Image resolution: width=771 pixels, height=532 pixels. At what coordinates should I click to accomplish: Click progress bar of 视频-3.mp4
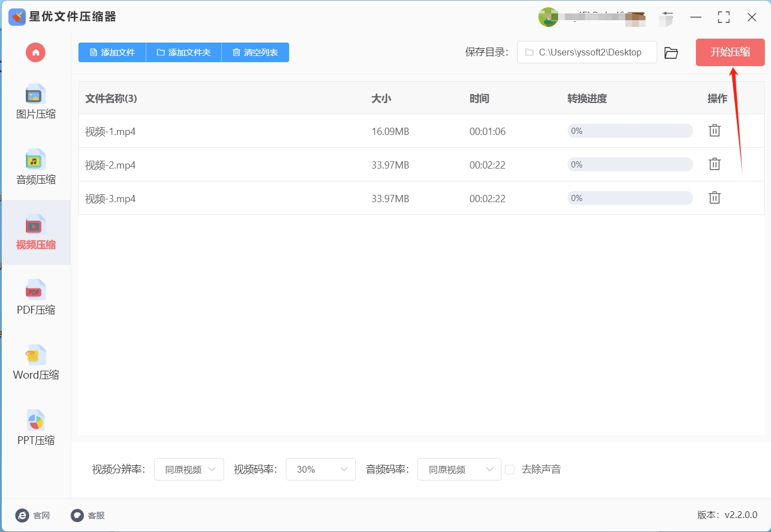coord(630,198)
